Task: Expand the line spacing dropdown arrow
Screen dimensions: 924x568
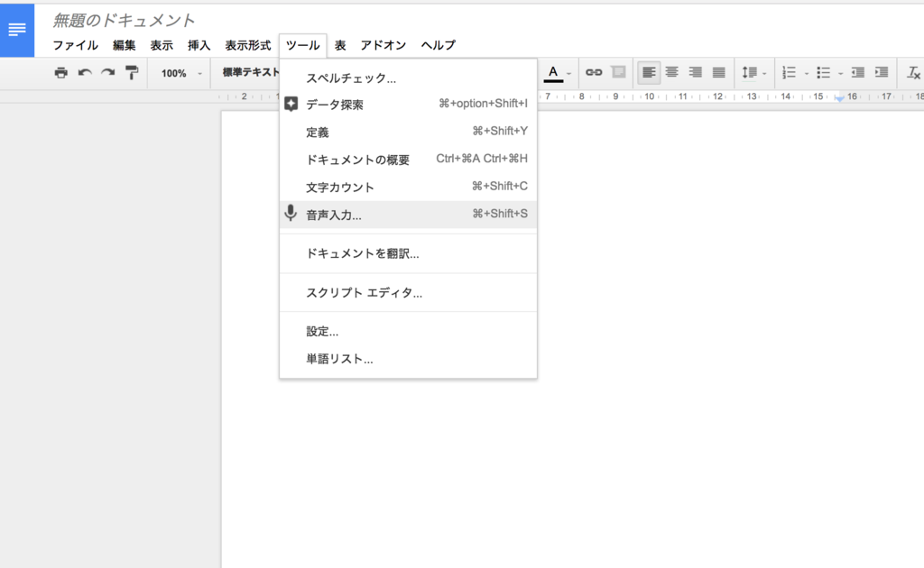Action: (x=764, y=74)
